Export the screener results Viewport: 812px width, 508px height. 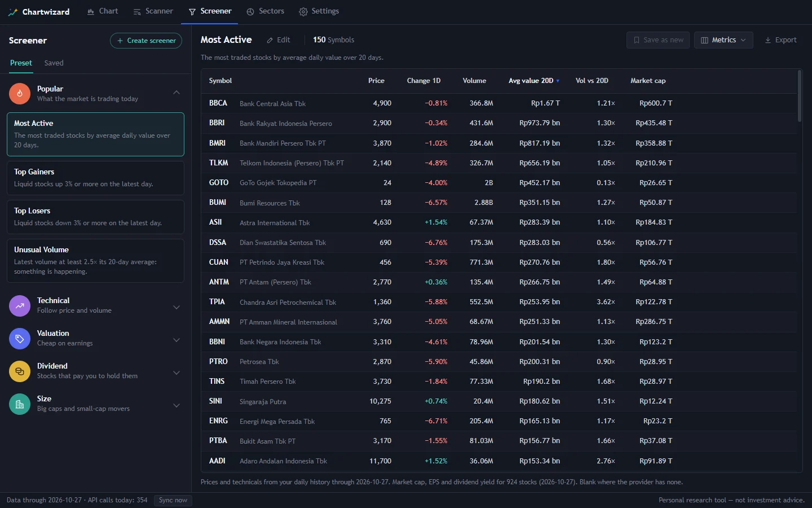click(x=780, y=40)
